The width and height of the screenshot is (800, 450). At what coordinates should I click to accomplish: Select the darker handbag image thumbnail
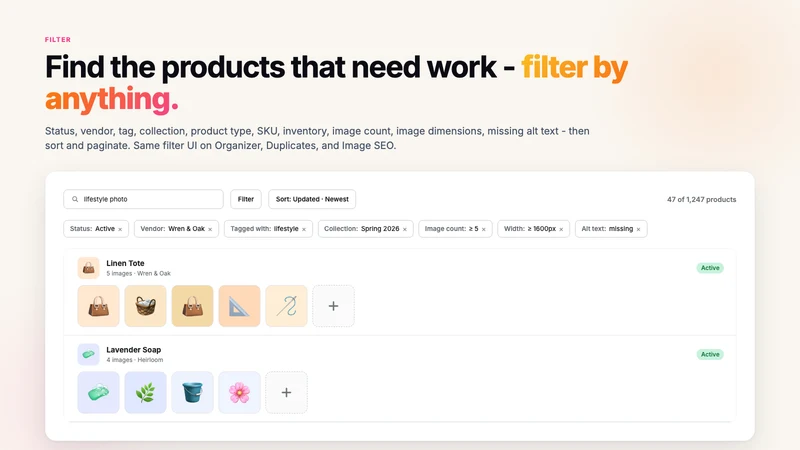tap(192, 306)
